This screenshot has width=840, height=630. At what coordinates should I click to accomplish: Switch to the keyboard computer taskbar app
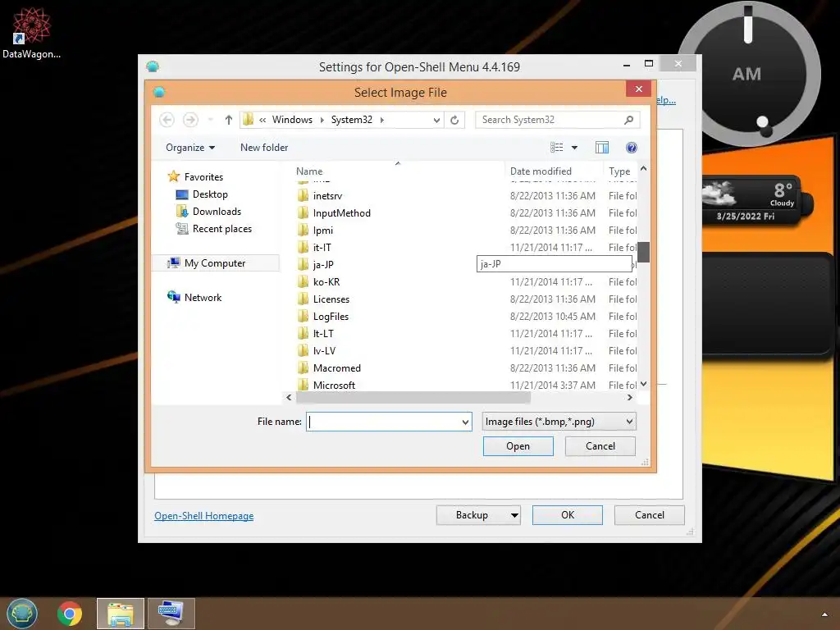click(171, 614)
